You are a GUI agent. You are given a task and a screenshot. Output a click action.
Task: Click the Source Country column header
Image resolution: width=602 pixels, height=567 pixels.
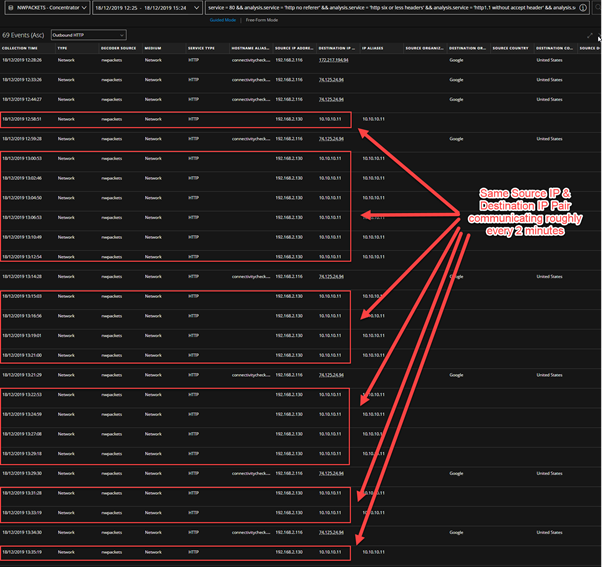509,48
